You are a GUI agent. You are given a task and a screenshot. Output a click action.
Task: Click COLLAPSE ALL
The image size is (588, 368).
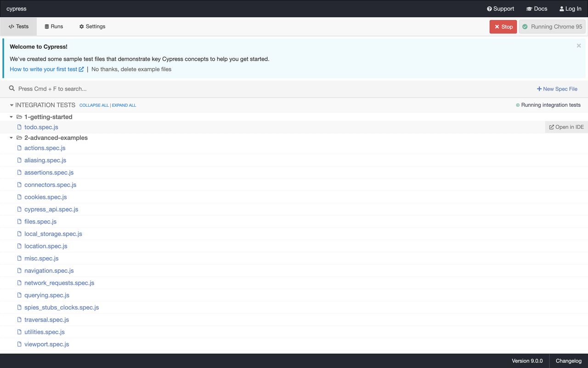94,105
